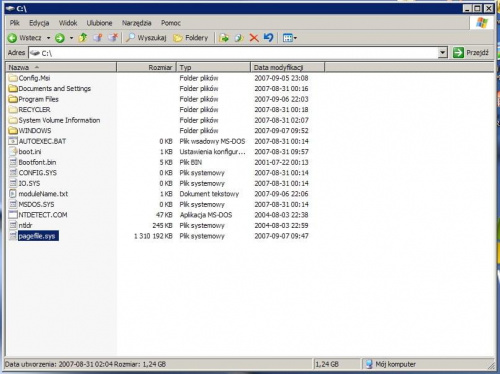Sort by Data modyfikacji column header

[x=288, y=67]
